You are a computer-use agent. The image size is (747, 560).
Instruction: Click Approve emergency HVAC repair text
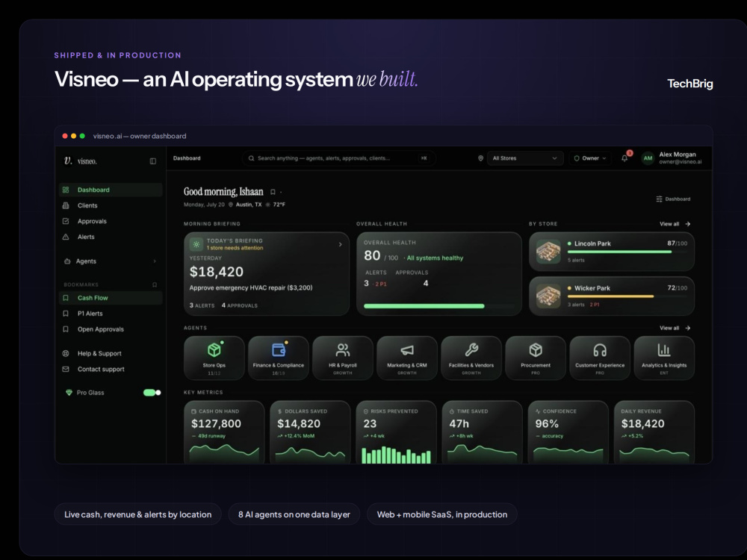pyautogui.click(x=251, y=287)
